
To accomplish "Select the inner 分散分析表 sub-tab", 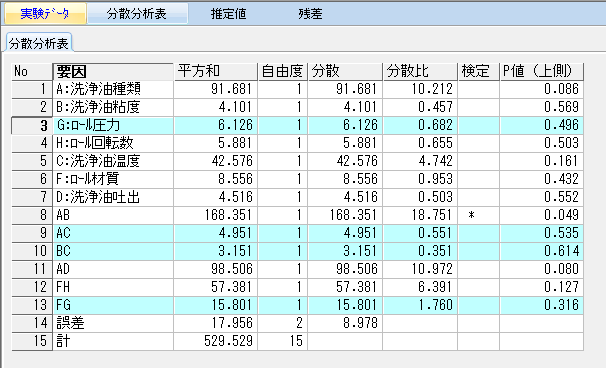I will coord(39,43).
